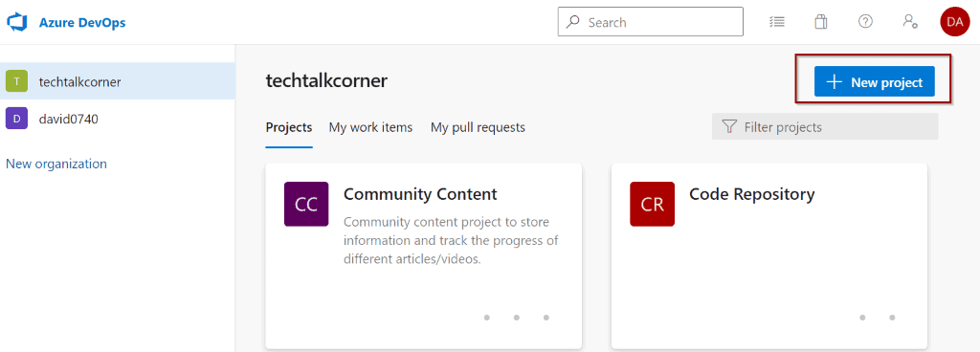Image resolution: width=980 pixels, height=352 pixels.
Task: Select the david0740 organization
Action: tap(118, 118)
